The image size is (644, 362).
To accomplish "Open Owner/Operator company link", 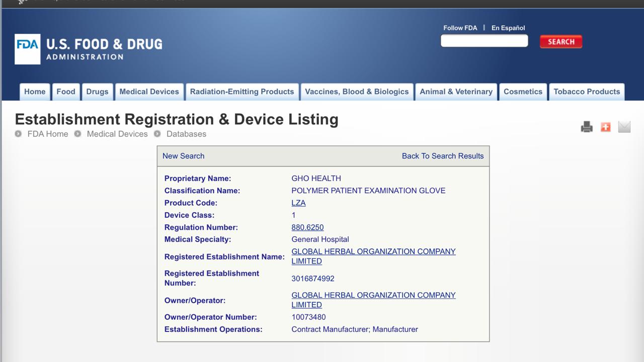I will coord(373,300).
